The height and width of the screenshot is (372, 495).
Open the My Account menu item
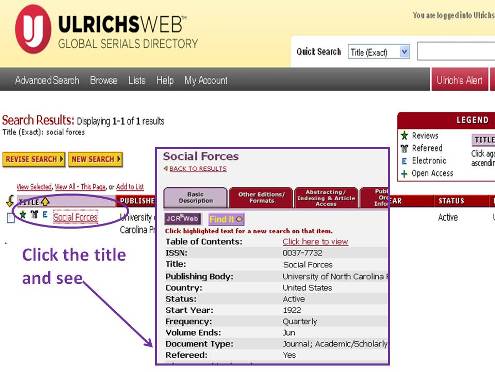click(206, 80)
